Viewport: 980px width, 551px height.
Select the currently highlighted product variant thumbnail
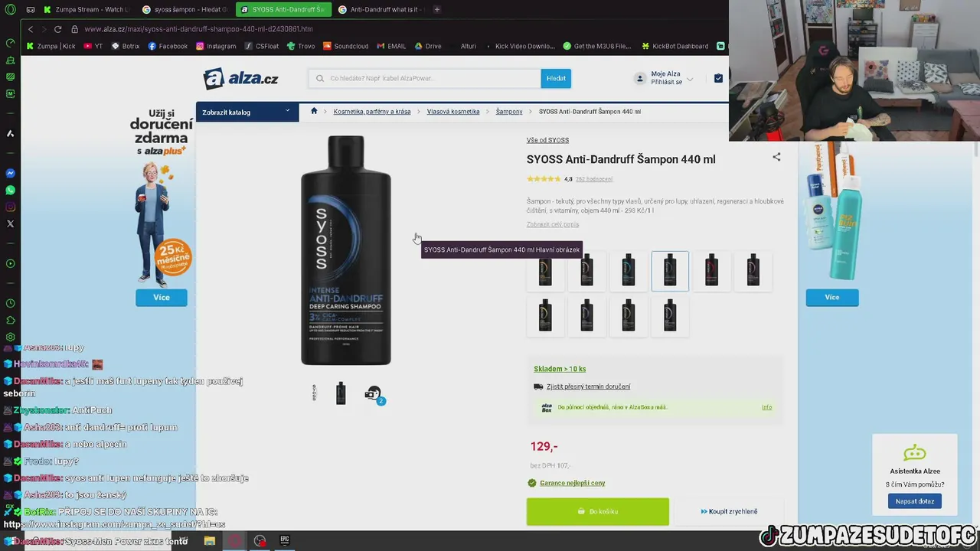pos(670,271)
